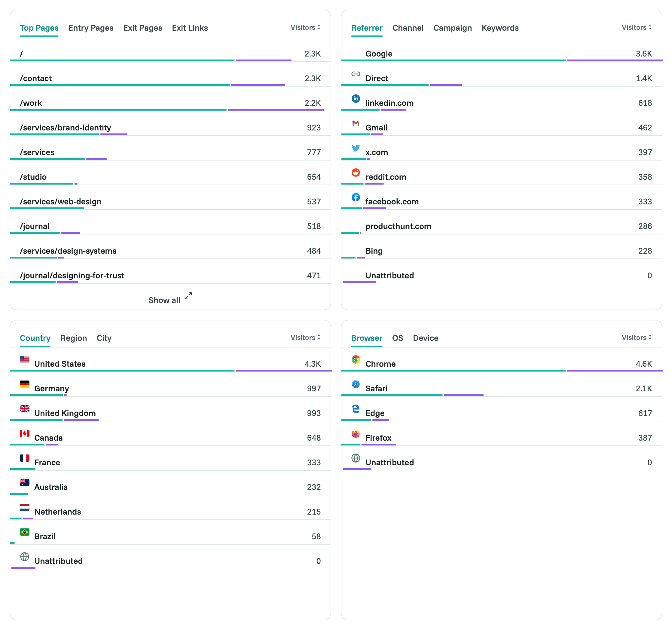Click the Direct link icon
Screen dimensions: 672x630
pyautogui.click(x=356, y=74)
